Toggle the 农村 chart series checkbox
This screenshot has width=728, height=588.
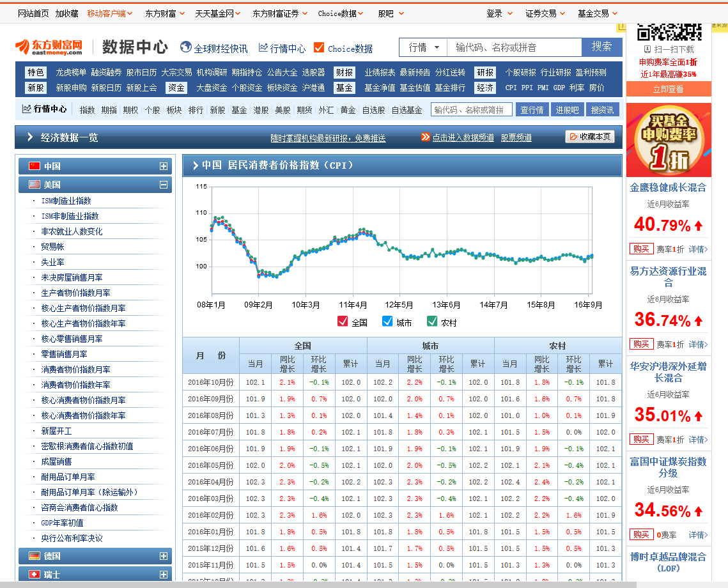[x=432, y=321]
